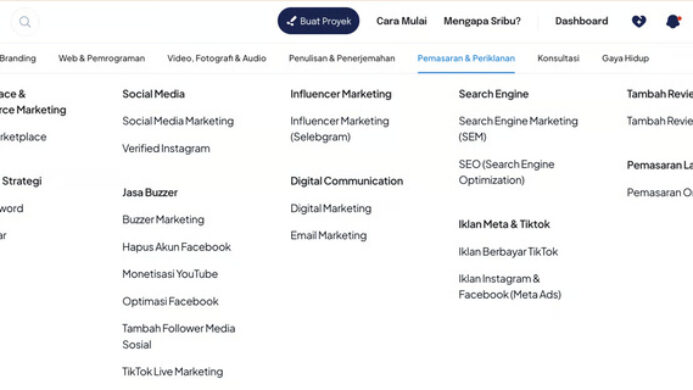Click the search magnifier icon
This screenshot has width=693, height=390.
[x=25, y=22]
